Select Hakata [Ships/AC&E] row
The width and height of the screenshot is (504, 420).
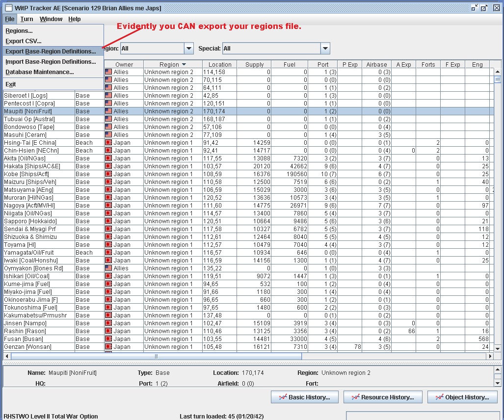[x=248, y=166]
